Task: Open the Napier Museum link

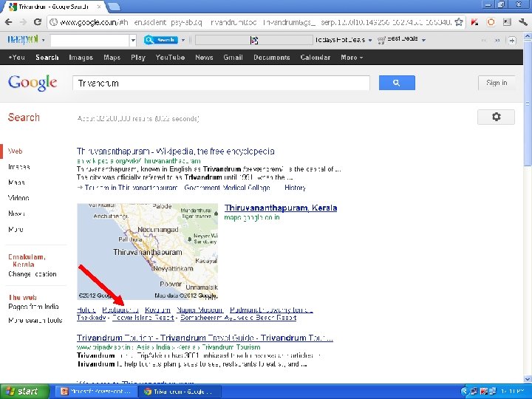Action: point(199,310)
